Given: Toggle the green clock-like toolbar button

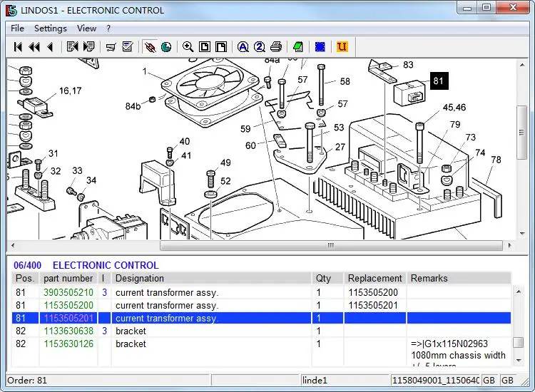Looking at the screenshot, I should click(166, 47).
